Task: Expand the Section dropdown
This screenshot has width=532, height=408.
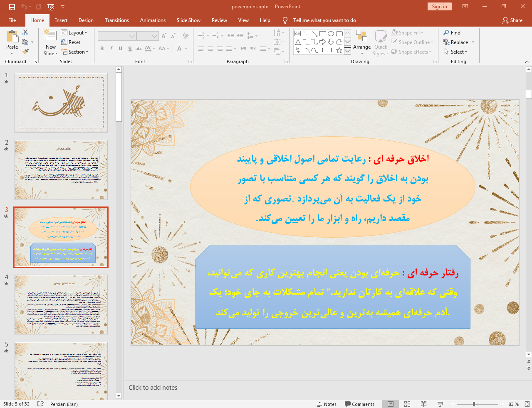Action: coord(75,52)
